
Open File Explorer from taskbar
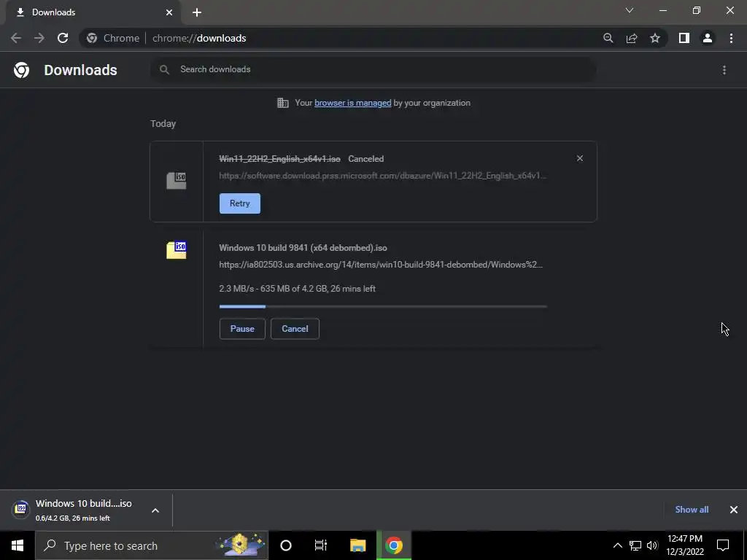[357, 545]
